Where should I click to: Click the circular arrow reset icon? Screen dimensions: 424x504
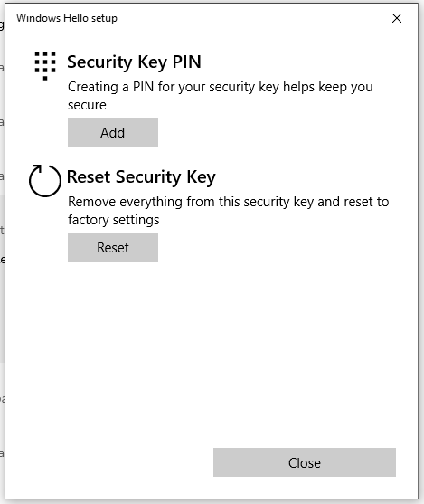(45, 181)
